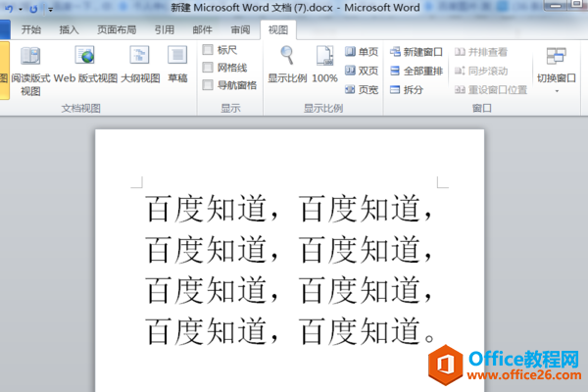Switch to the 插入 tab

[69, 29]
